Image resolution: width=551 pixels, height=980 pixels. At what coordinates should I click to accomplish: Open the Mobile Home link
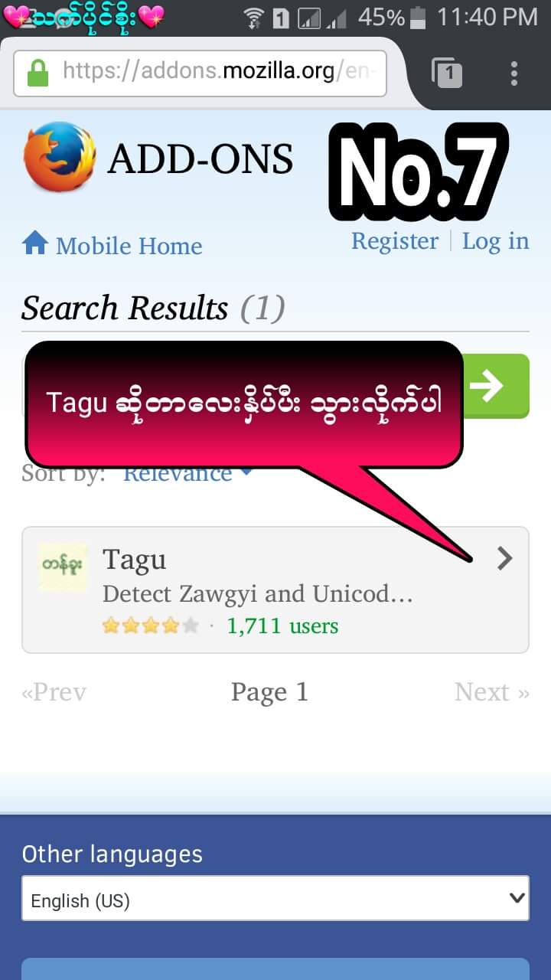[x=129, y=246]
